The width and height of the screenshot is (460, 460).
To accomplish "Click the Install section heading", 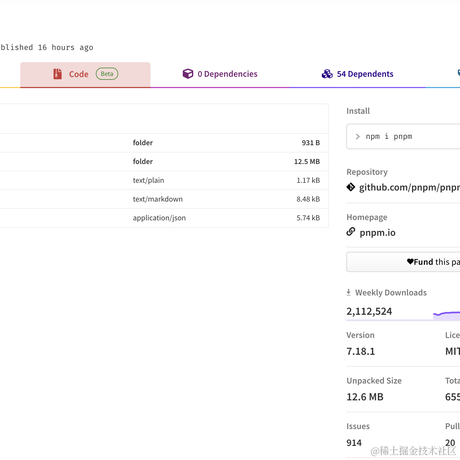I will click(x=358, y=111).
